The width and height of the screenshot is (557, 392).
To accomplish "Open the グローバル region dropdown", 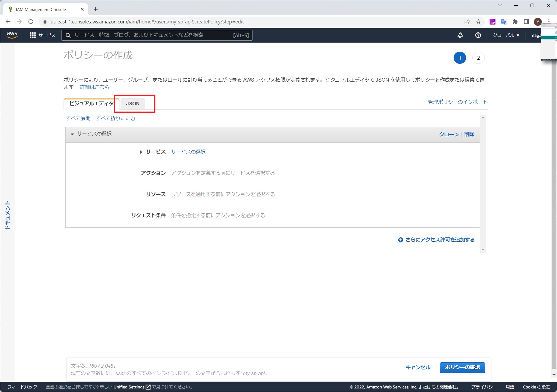I will tap(505, 35).
